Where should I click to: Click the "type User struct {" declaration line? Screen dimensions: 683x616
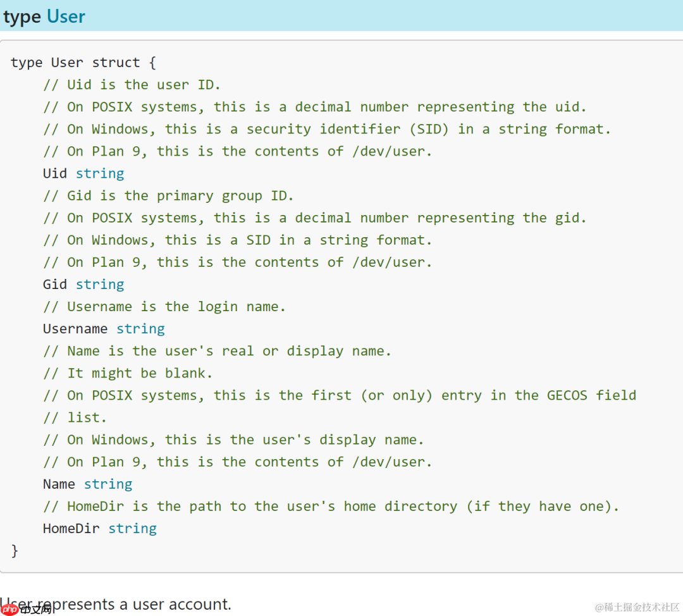coord(83,63)
